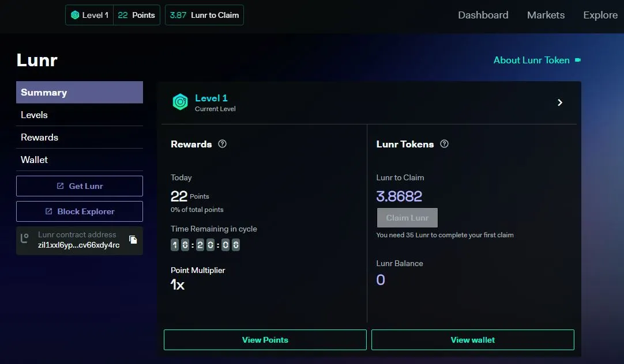Click the Time Remaining in cycle countdown timer

click(205, 245)
